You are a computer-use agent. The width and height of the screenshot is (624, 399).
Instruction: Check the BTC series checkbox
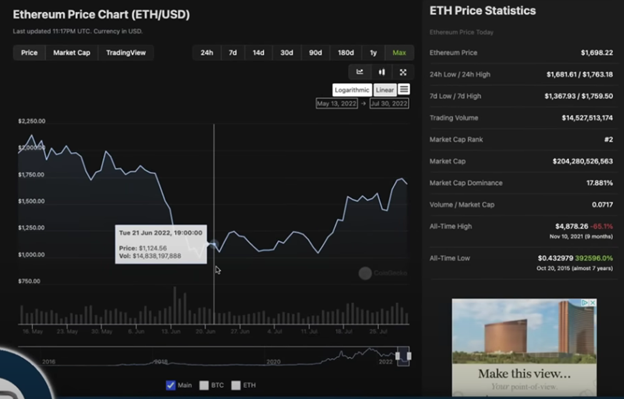204,385
